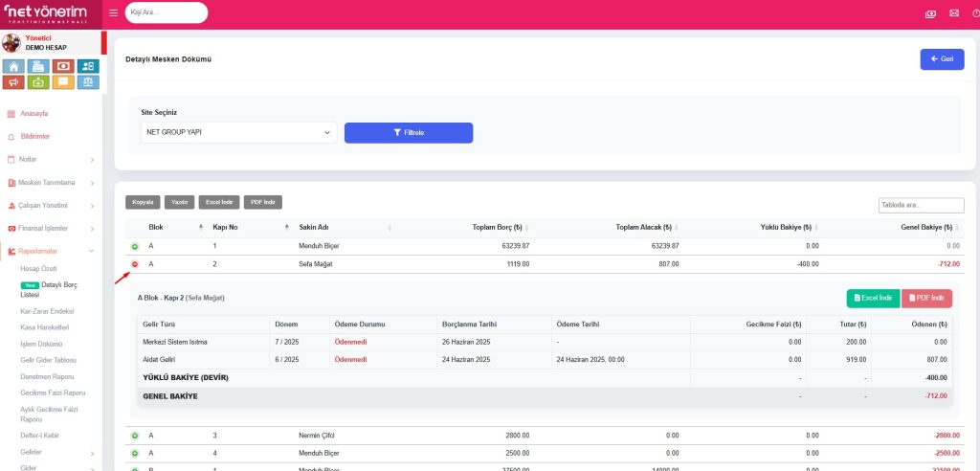Open the envelope messages icon
Viewport: 980px width, 471px height.
click(953, 13)
